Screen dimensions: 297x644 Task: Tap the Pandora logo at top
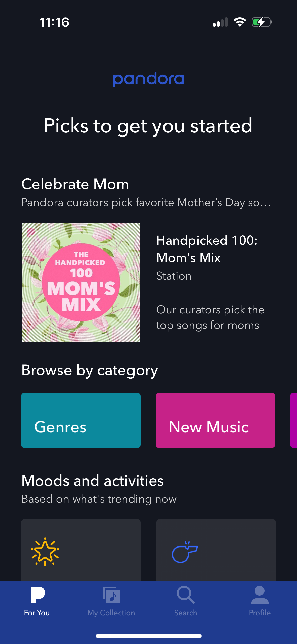[148, 79]
